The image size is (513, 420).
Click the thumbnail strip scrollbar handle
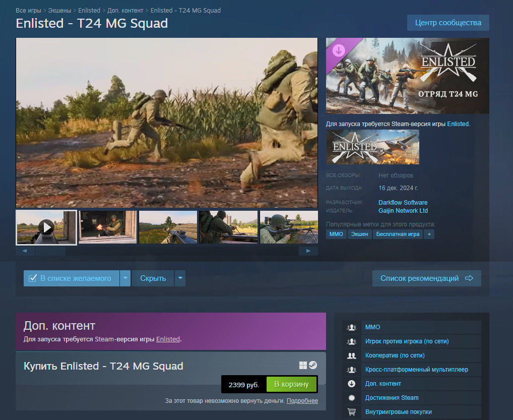click(50, 251)
